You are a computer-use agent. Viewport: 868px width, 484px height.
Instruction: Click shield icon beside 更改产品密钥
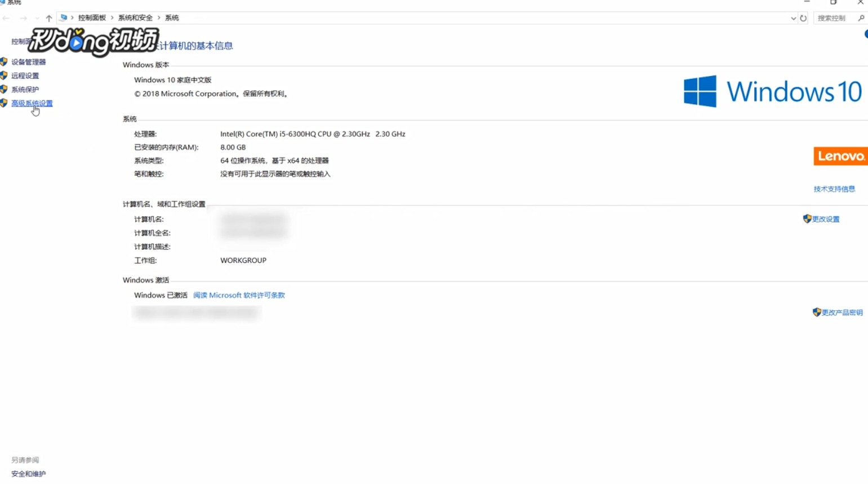[817, 312]
